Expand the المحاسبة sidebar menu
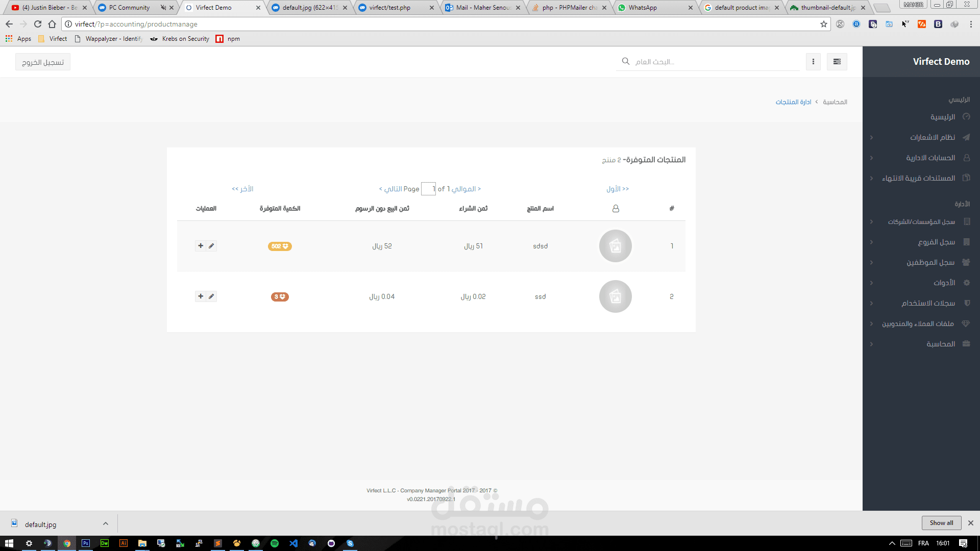This screenshot has height=551, width=980. coord(940,344)
